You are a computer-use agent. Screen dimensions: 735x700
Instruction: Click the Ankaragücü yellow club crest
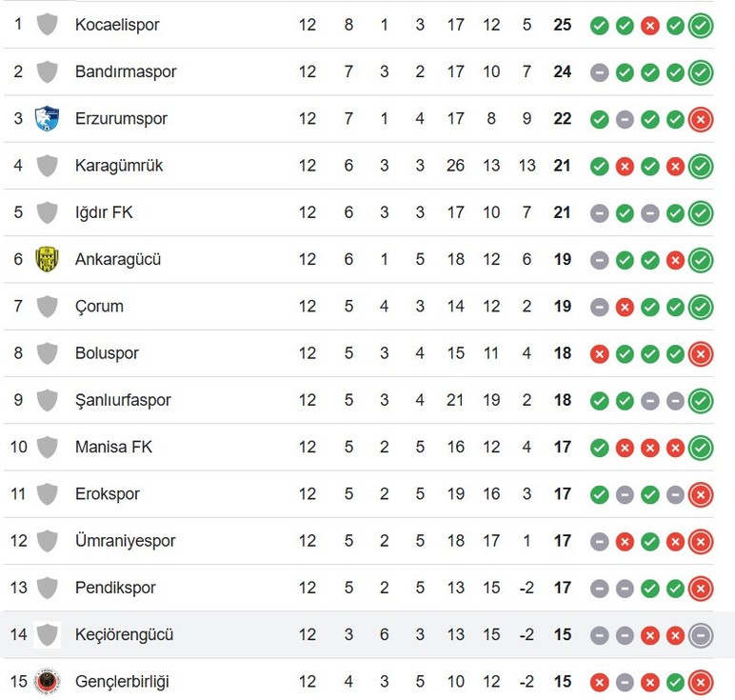click(x=47, y=259)
